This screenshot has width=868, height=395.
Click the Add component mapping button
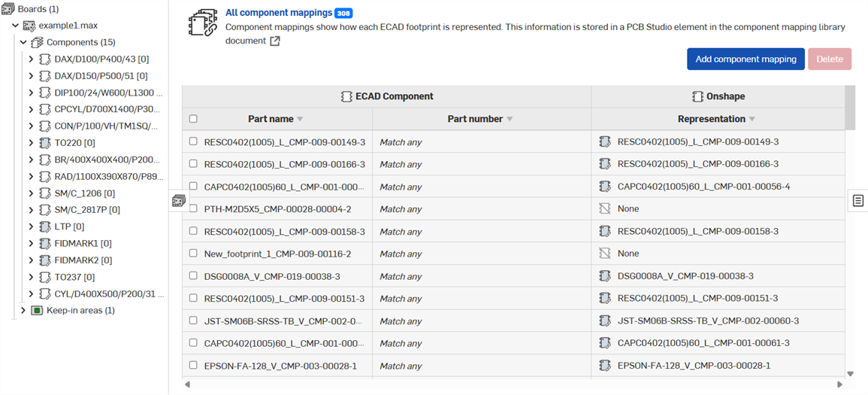tap(746, 59)
